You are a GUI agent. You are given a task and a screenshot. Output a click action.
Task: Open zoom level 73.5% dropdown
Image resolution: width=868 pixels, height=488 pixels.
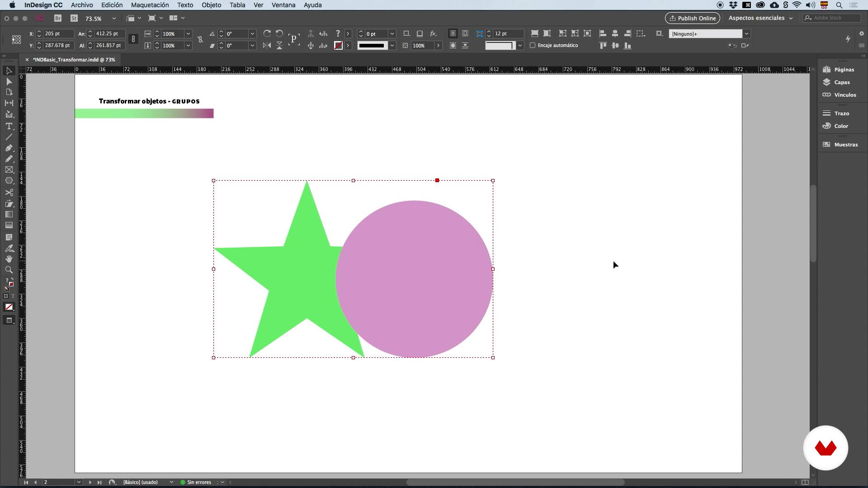pos(114,19)
